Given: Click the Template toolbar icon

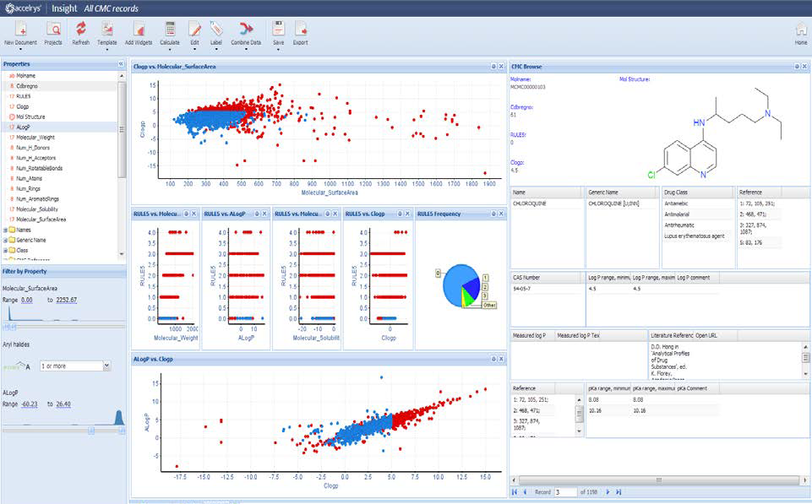Looking at the screenshot, I should pyautogui.click(x=106, y=29).
